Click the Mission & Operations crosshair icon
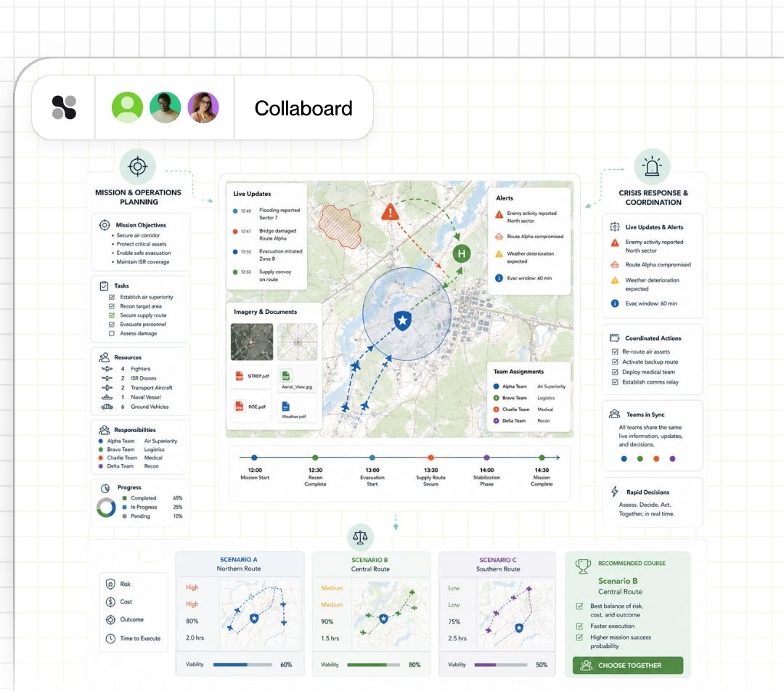784x692 pixels. (137, 166)
